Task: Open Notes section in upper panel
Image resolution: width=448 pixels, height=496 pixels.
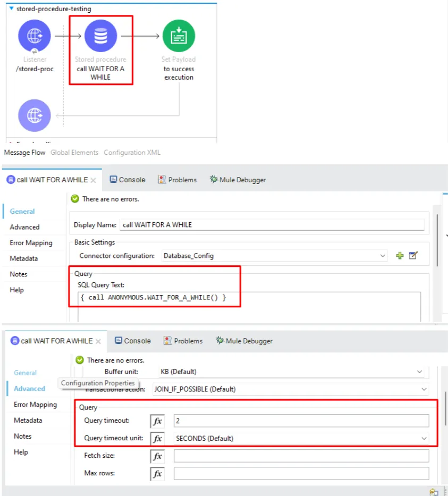Action: pyautogui.click(x=19, y=274)
